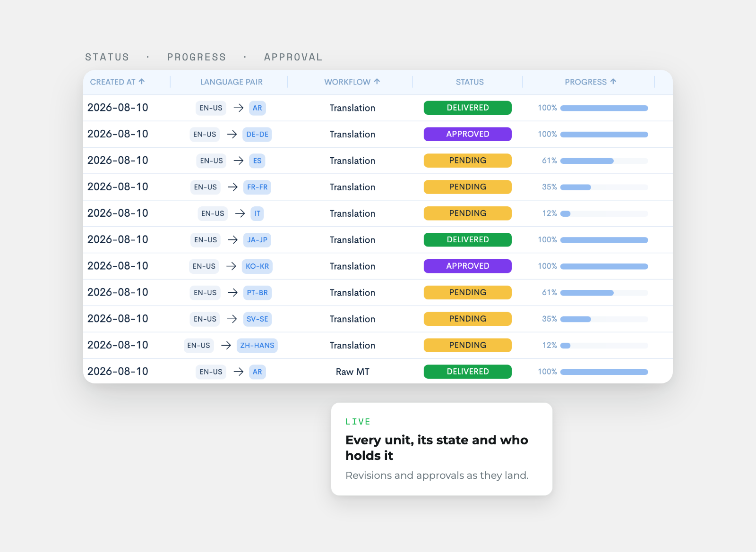Click the PENDING badge in the FR-FR row
The image size is (756, 552).
(x=468, y=187)
